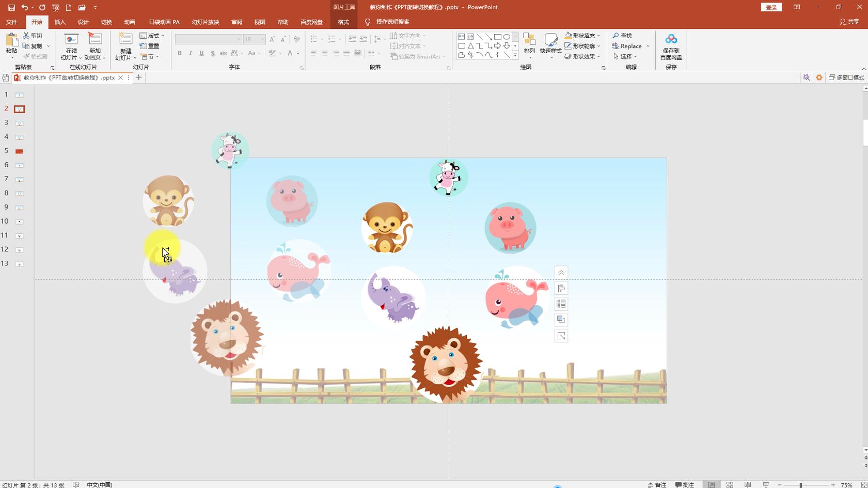The image size is (868, 488).
Task: Toggle the 批注 comments pane in status bar
Action: 685,484
